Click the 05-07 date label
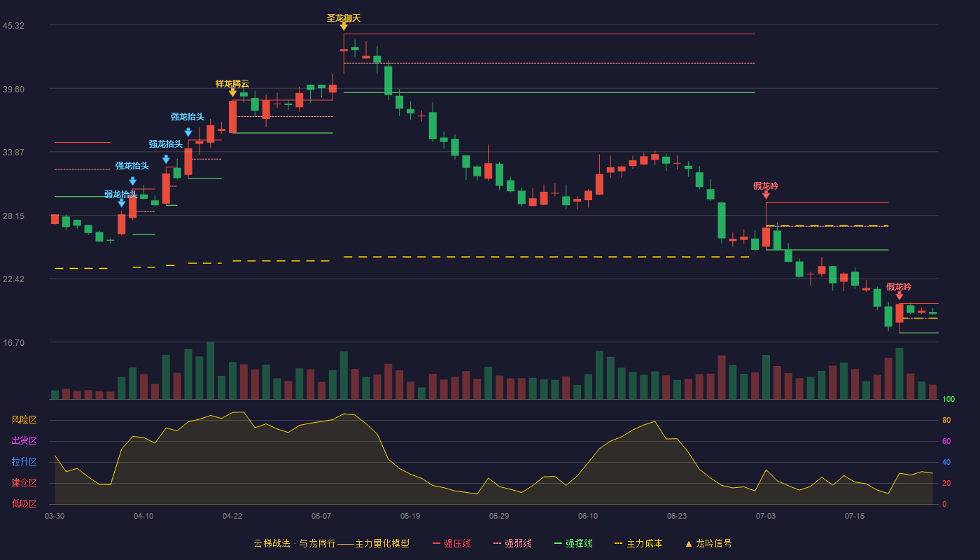This screenshot has height=560, width=980. 321,516
